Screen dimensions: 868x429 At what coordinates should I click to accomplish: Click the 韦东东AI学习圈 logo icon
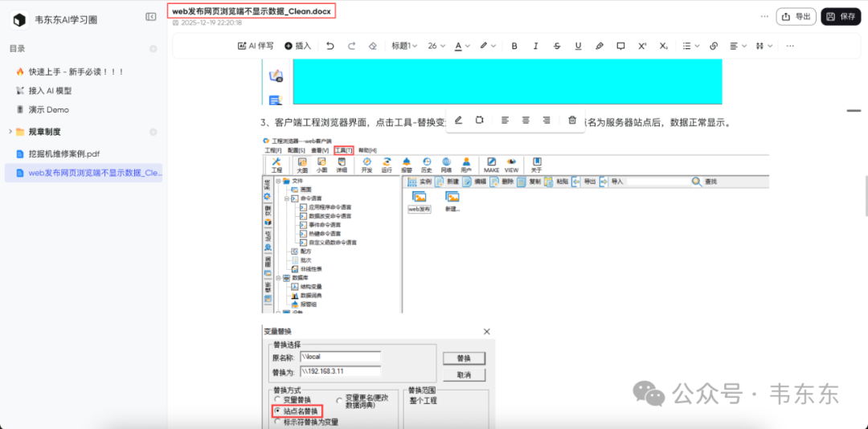(20, 20)
